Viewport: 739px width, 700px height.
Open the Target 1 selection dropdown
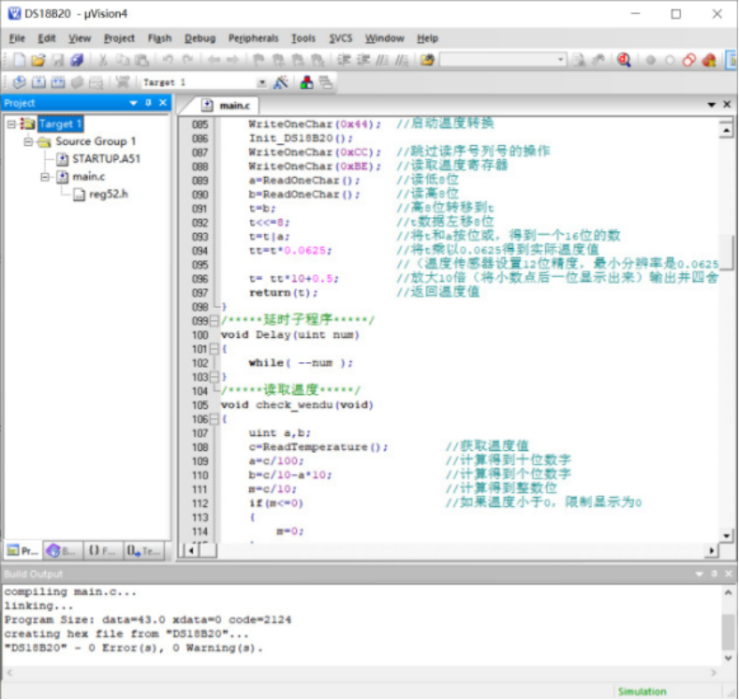click(x=262, y=82)
